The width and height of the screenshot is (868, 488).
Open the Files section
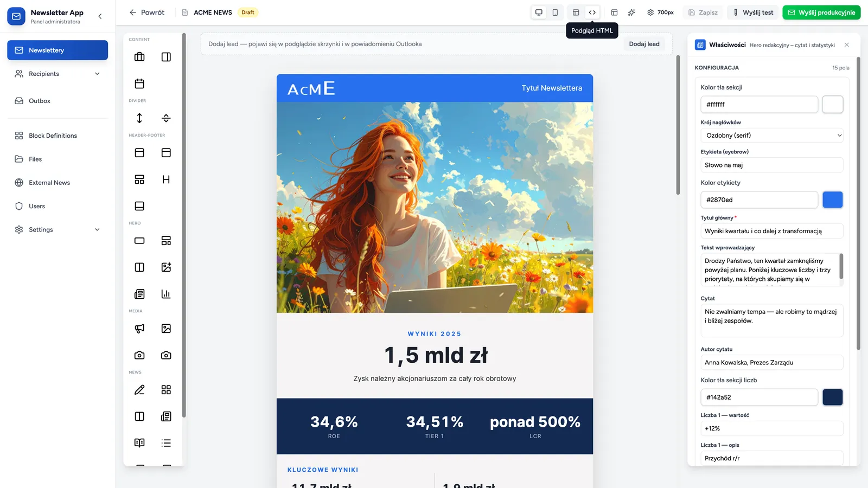pyautogui.click(x=58, y=159)
